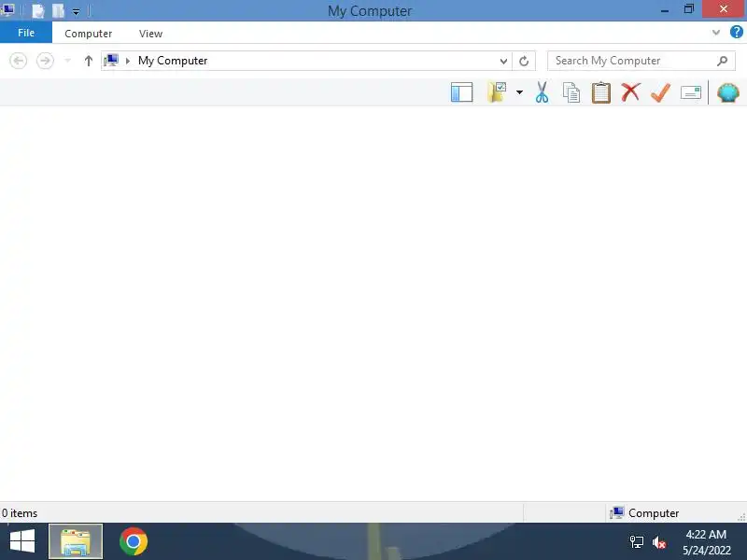
Task: Open Customize Quick Access Toolbar dropdown
Action: pos(76,11)
